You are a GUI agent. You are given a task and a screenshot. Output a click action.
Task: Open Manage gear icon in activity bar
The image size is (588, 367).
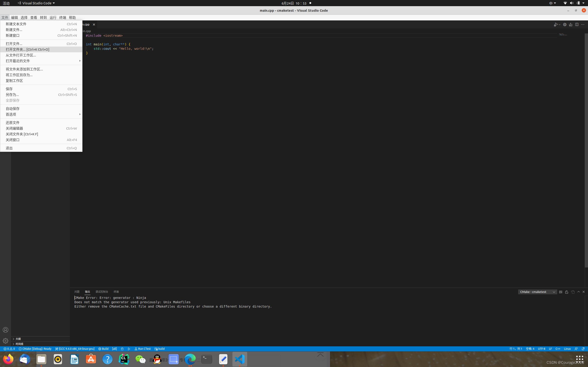tap(5, 341)
